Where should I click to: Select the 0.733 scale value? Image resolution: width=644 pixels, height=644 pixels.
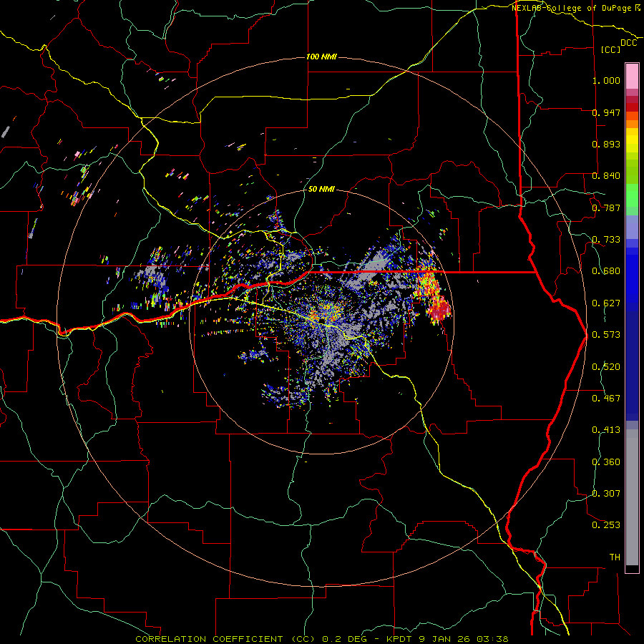[606, 240]
